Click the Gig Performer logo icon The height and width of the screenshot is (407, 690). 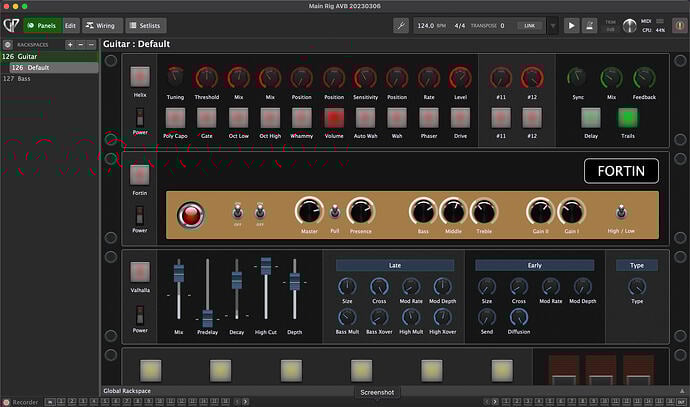(x=10, y=25)
